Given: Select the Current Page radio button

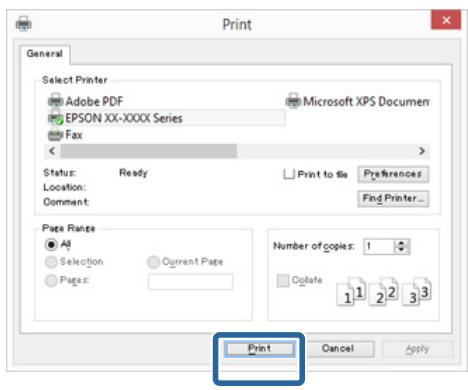Looking at the screenshot, I should [153, 262].
